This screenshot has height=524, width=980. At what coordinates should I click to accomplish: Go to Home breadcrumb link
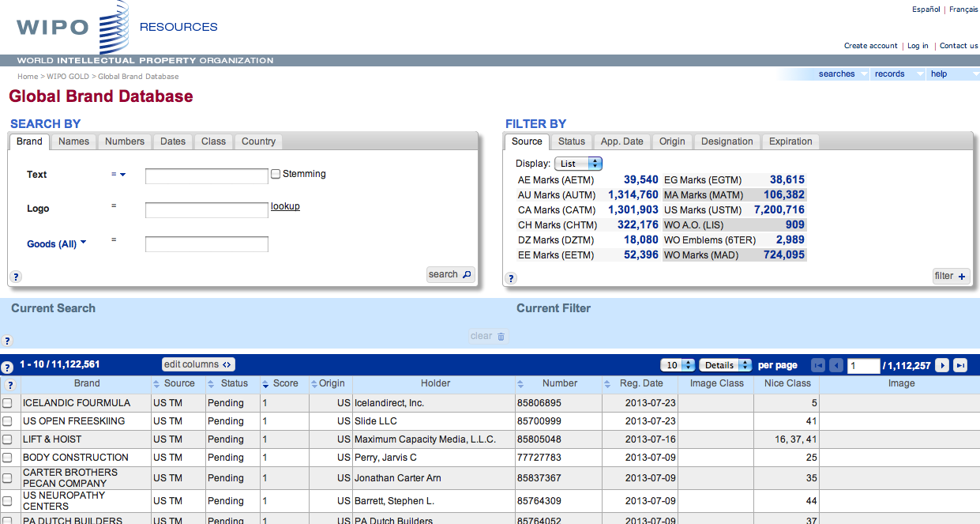[28, 77]
